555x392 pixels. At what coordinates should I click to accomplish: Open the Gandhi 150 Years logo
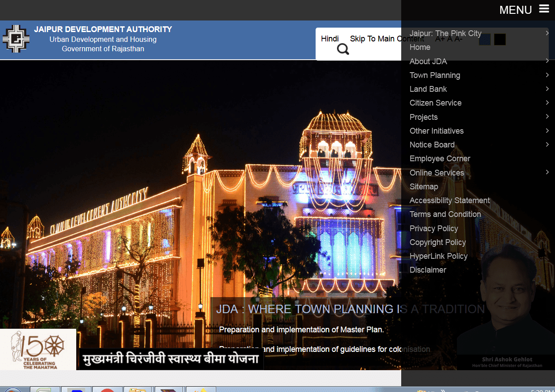tap(38, 350)
